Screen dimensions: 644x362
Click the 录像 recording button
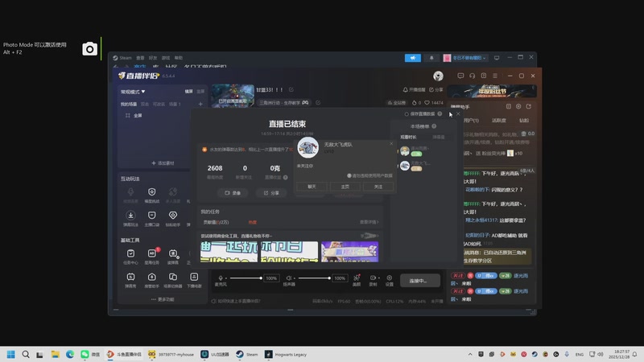[x=233, y=193]
